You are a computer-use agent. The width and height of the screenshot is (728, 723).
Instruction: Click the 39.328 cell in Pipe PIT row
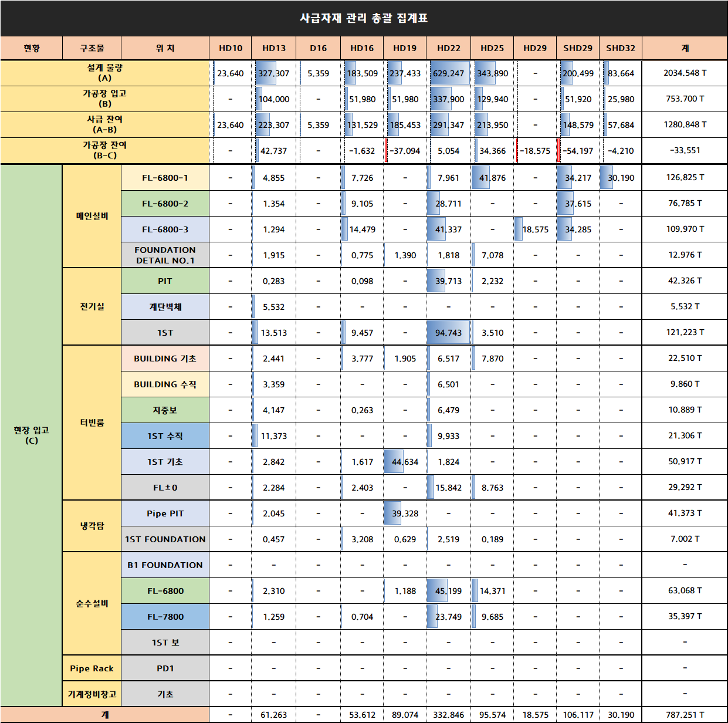click(405, 513)
